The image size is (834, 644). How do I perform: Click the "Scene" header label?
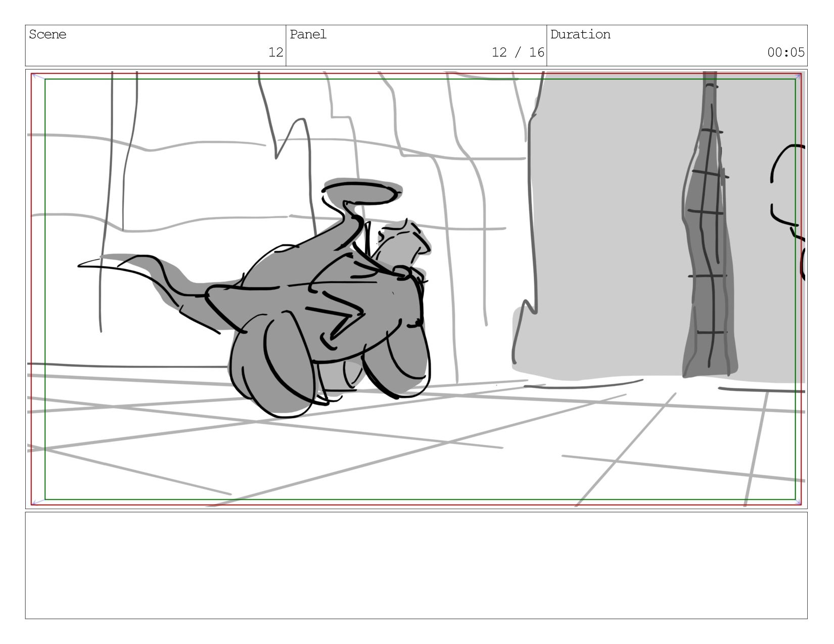point(48,34)
